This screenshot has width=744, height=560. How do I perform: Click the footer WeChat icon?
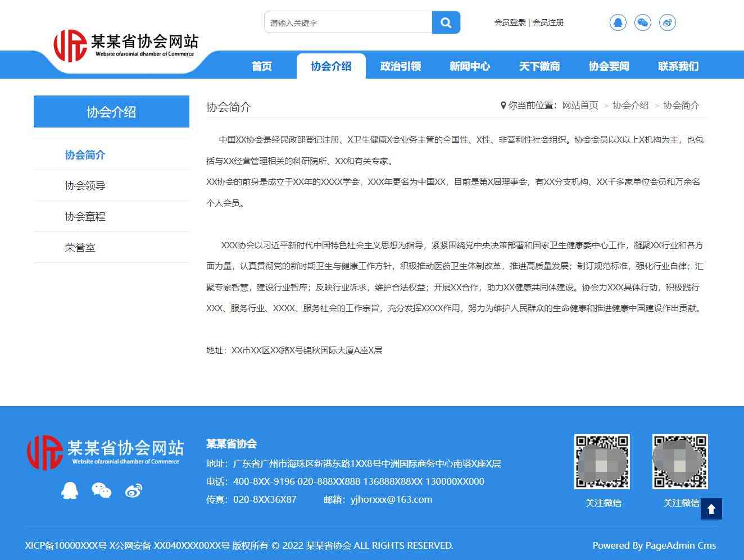101,490
